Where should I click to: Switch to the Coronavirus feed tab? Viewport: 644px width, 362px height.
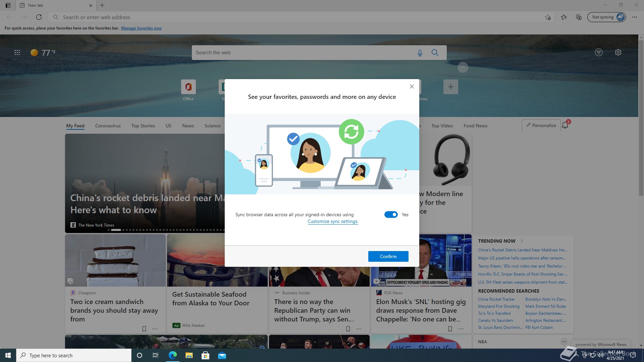point(108,126)
